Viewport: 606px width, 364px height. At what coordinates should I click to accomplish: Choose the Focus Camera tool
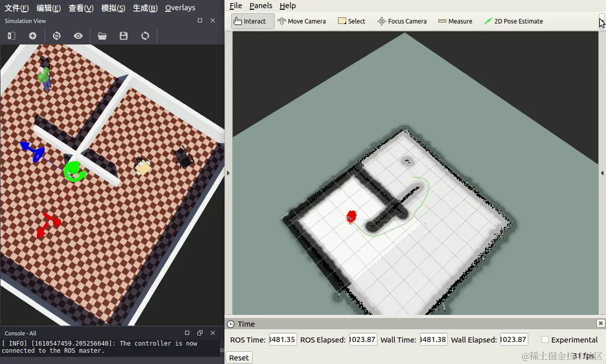(x=402, y=21)
